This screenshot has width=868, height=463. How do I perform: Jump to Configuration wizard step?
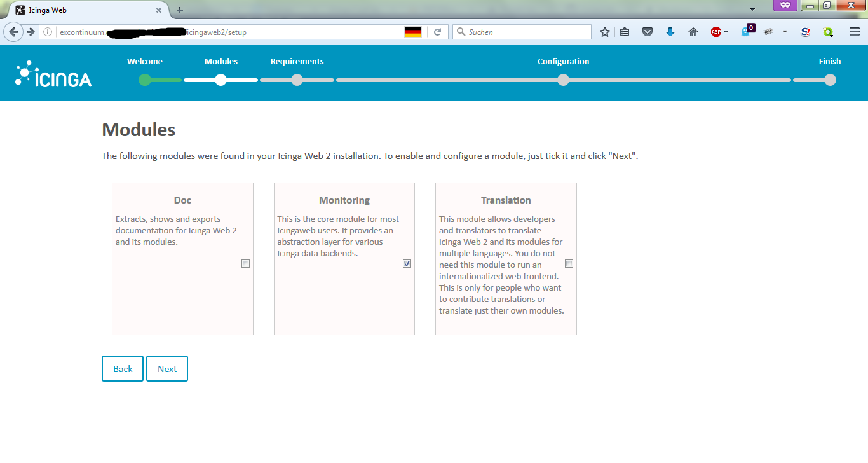[x=563, y=62]
